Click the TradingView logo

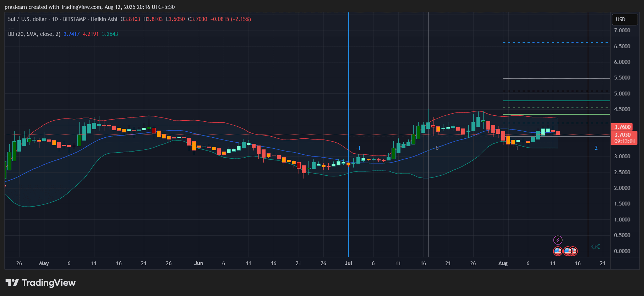[x=40, y=283]
